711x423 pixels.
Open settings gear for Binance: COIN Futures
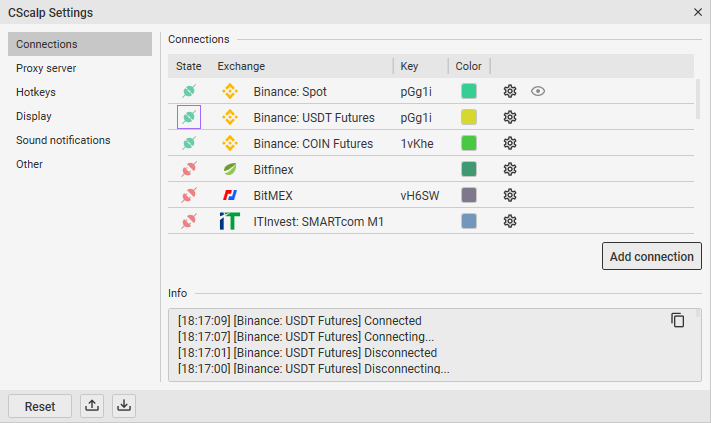(510, 143)
